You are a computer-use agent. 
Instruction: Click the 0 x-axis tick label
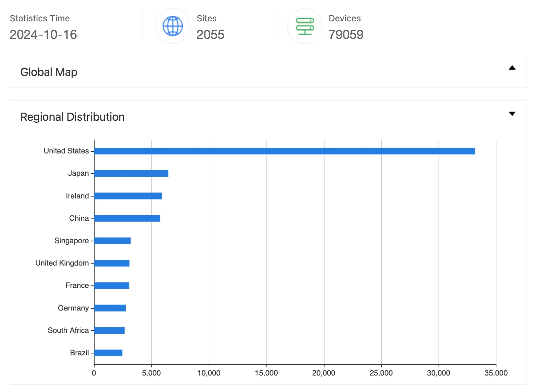coord(94,373)
